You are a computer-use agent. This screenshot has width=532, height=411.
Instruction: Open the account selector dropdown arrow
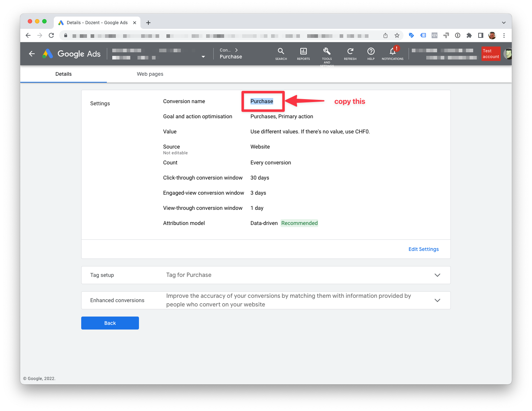tap(203, 57)
